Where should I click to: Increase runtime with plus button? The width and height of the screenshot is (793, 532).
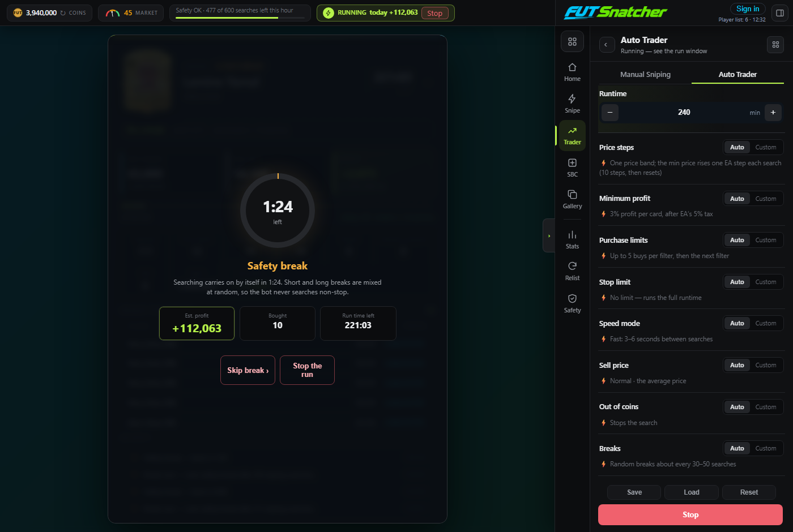pyautogui.click(x=773, y=113)
